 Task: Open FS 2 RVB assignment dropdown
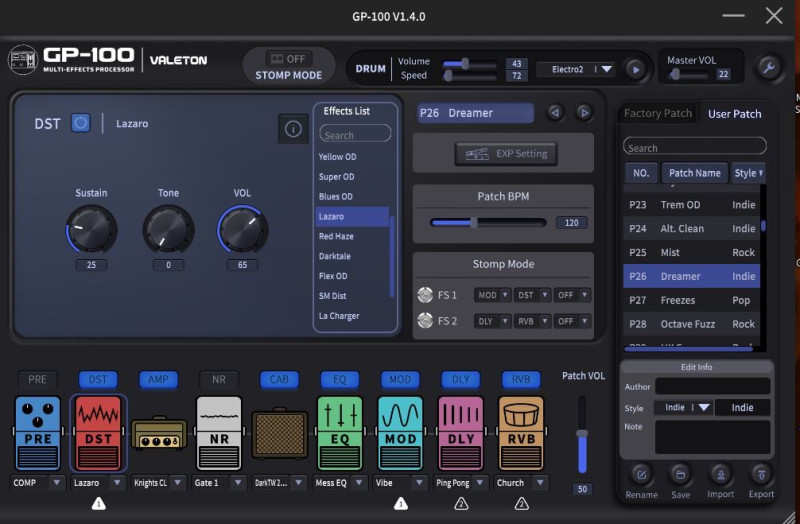[532, 321]
